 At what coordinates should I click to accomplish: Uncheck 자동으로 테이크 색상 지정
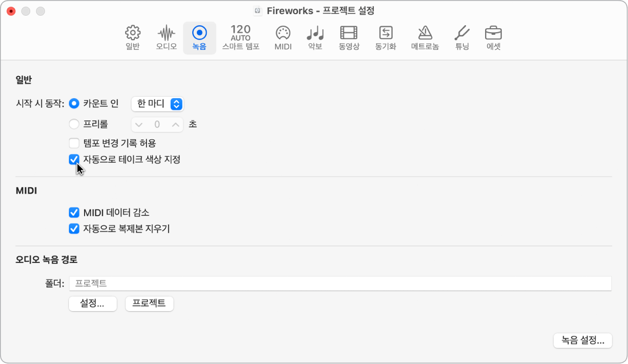[x=74, y=160]
